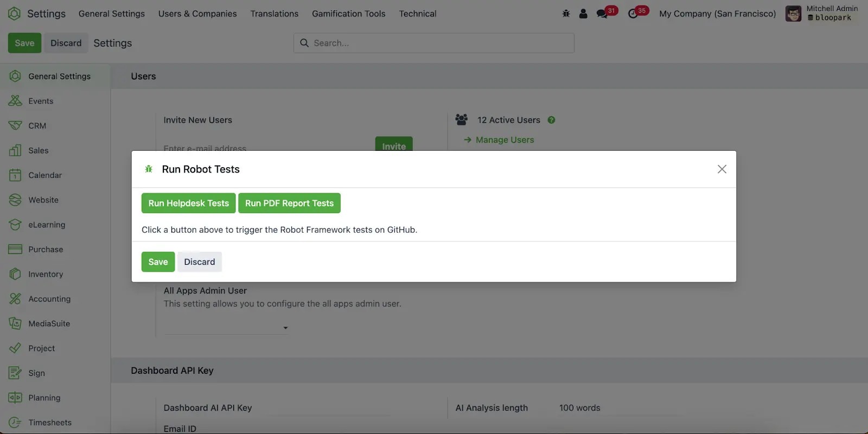
Task: Click the Dashboard AI API Key field
Action: pyautogui.click(x=329, y=408)
